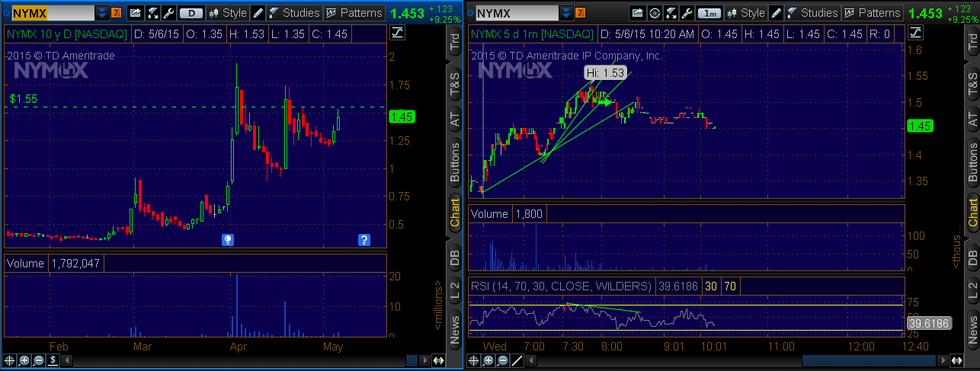Select Chart tab on left chart sidebar
The width and height of the screenshot is (980, 371).
[455, 214]
